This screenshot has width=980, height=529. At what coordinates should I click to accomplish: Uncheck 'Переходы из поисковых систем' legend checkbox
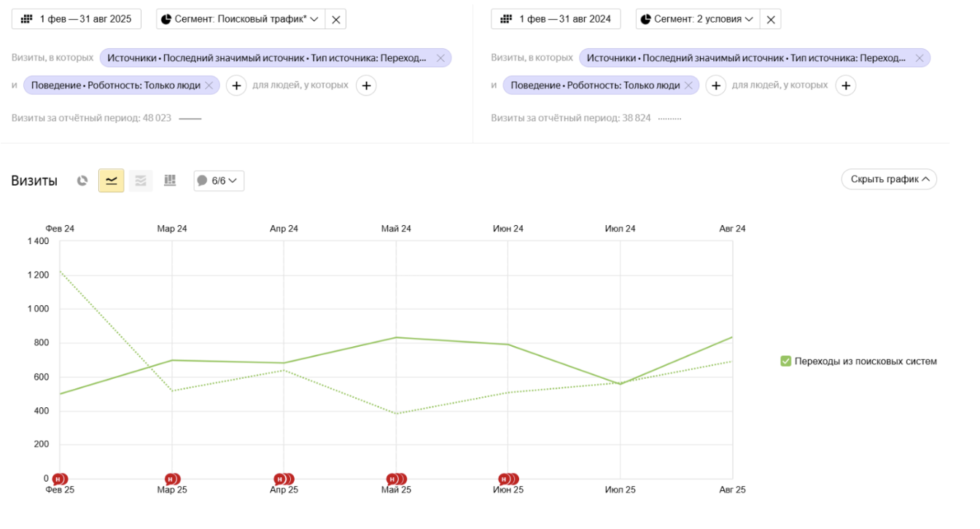[x=785, y=361]
